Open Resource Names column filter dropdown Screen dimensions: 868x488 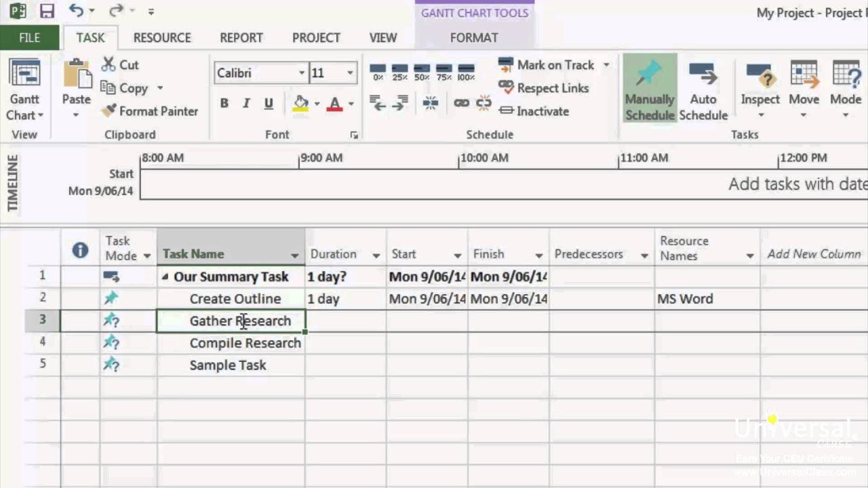point(750,256)
